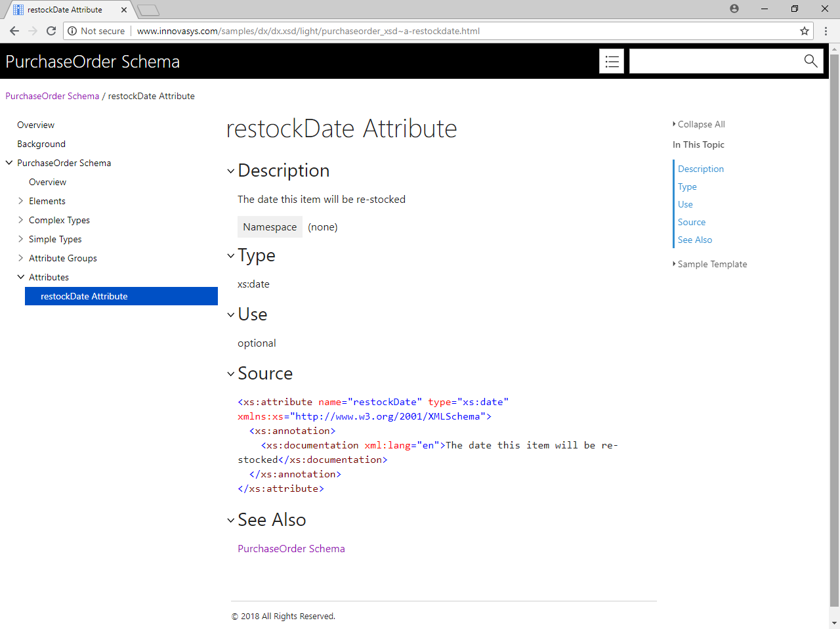Open the Chrome user profile icon
840x629 pixels.
coord(734,9)
